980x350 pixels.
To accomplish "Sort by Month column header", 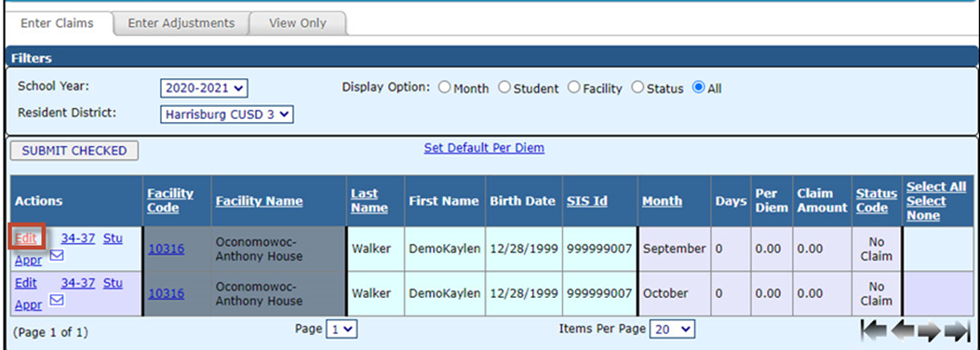I will point(662,201).
